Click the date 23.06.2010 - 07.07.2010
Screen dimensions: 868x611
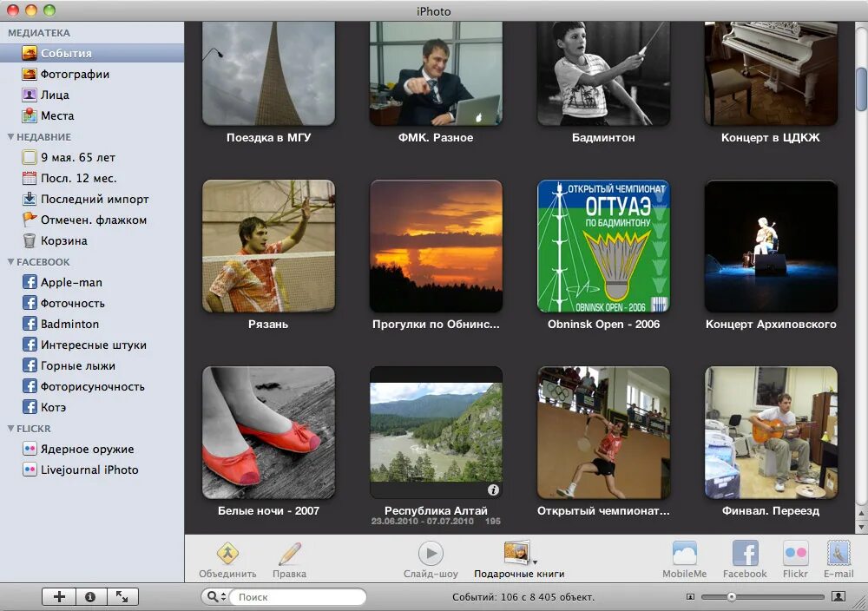point(423,522)
